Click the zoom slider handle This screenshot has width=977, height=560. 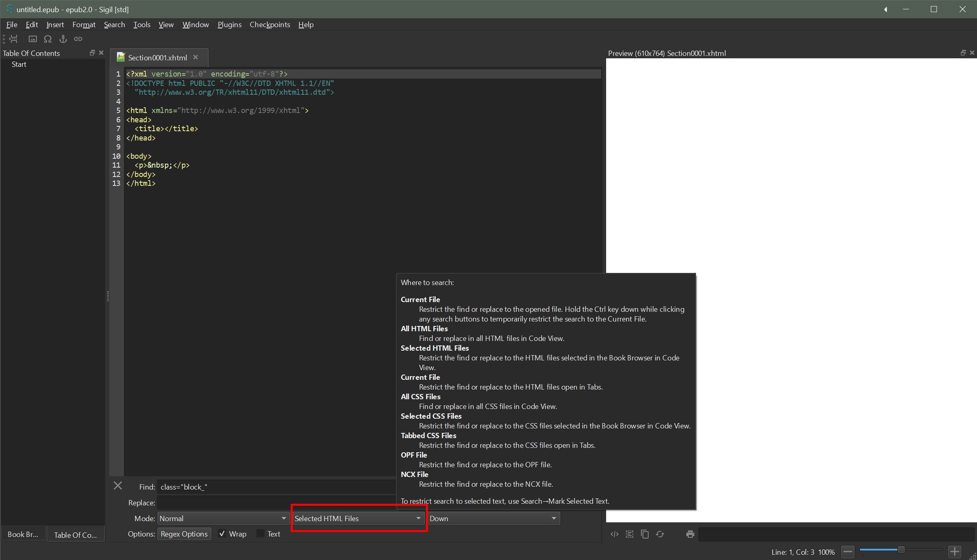coord(901,549)
